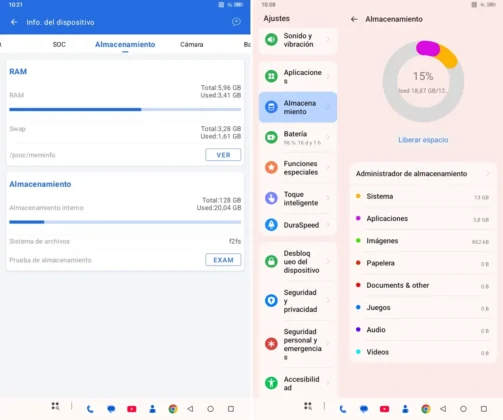Tap Home circle in right taskbar
This screenshot has width=503, height=420.
(463, 409)
